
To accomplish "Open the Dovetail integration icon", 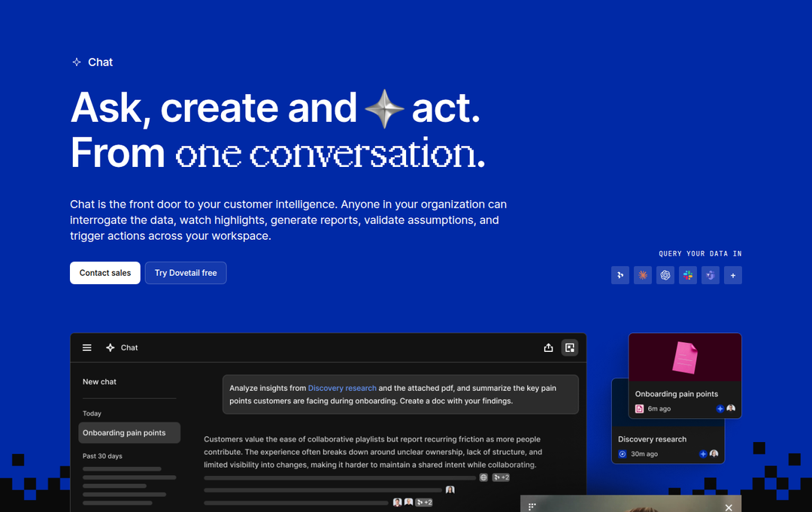I will point(620,275).
